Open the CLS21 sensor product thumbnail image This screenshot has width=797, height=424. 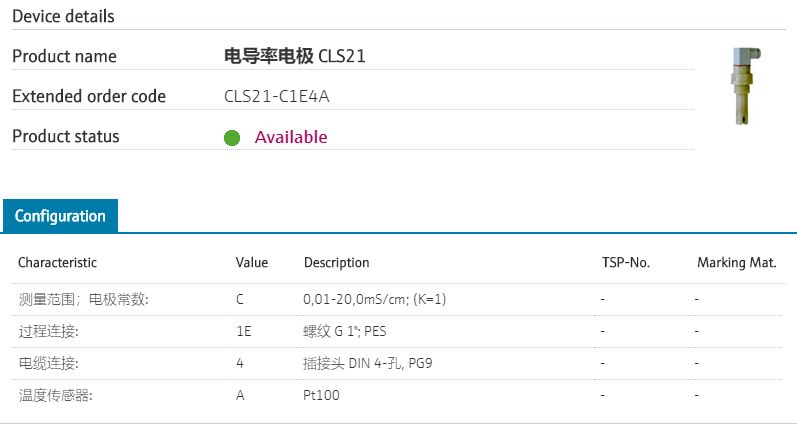(x=743, y=86)
